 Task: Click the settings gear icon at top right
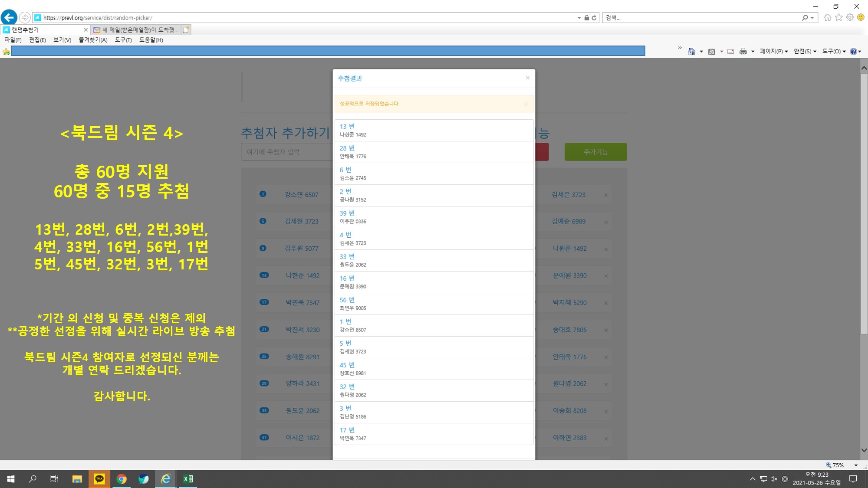click(850, 17)
